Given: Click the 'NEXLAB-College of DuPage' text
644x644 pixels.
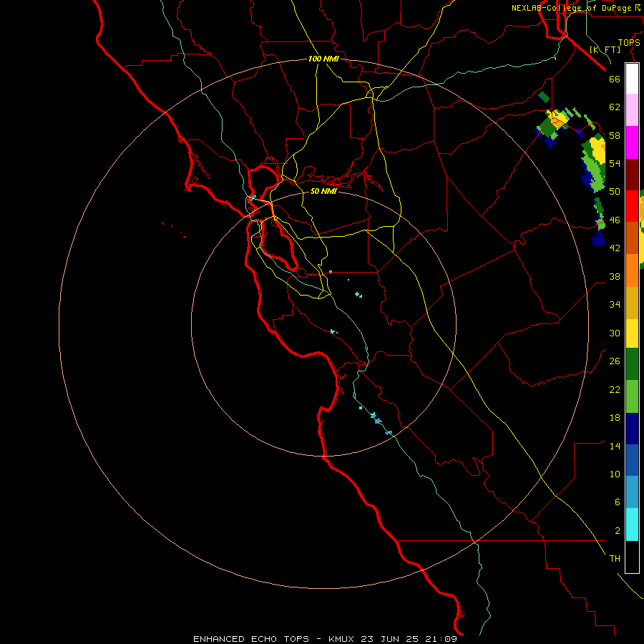Looking at the screenshot, I should (x=571, y=8).
